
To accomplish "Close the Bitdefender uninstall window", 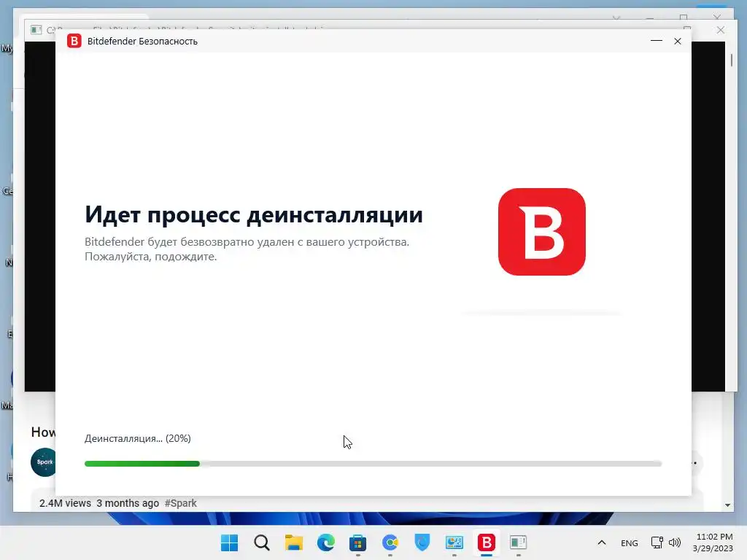I will click(x=678, y=41).
